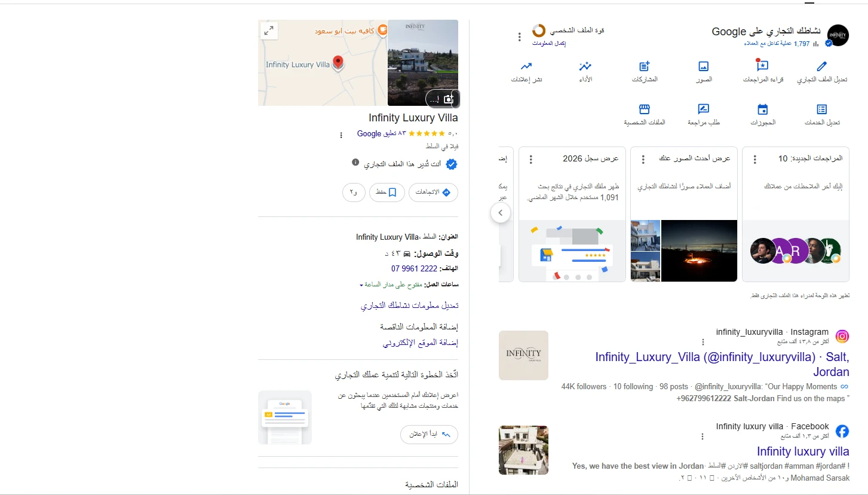Open الحجوزات bookings calendar icon
868x495 pixels.
[x=762, y=109]
